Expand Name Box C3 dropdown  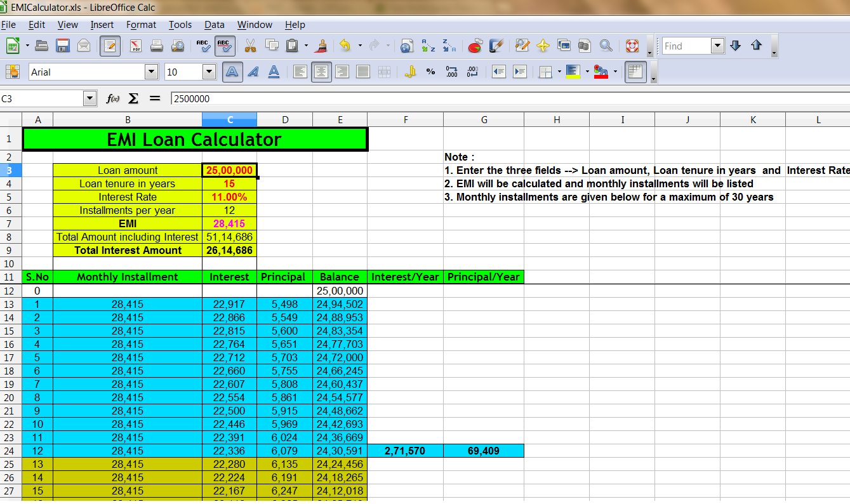(90, 98)
